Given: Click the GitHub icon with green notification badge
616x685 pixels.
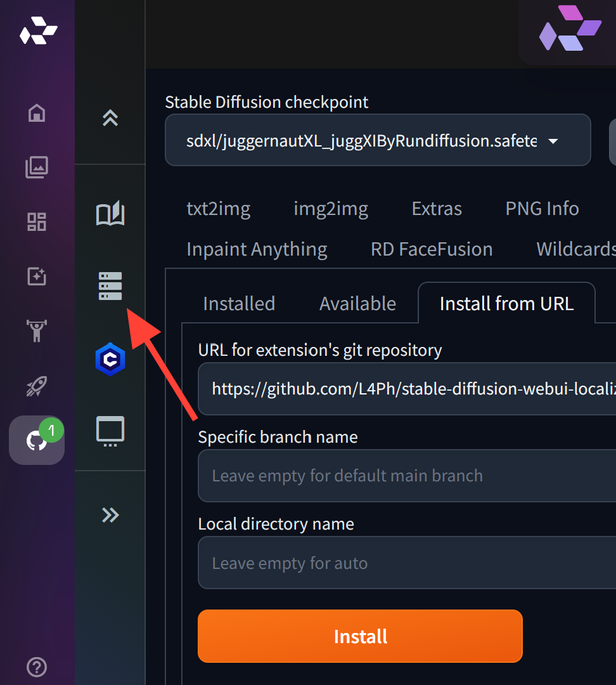Looking at the screenshot, I should tap(36, 440).
